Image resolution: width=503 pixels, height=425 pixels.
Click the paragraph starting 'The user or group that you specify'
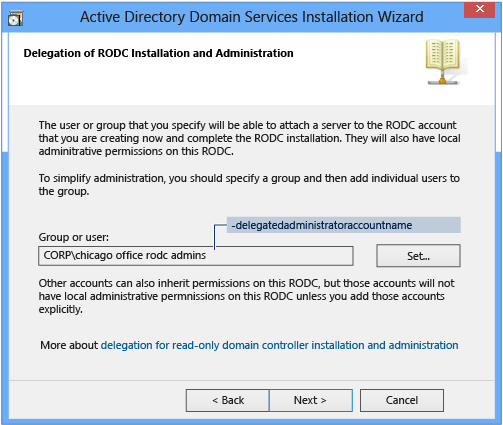coord(249,138)
